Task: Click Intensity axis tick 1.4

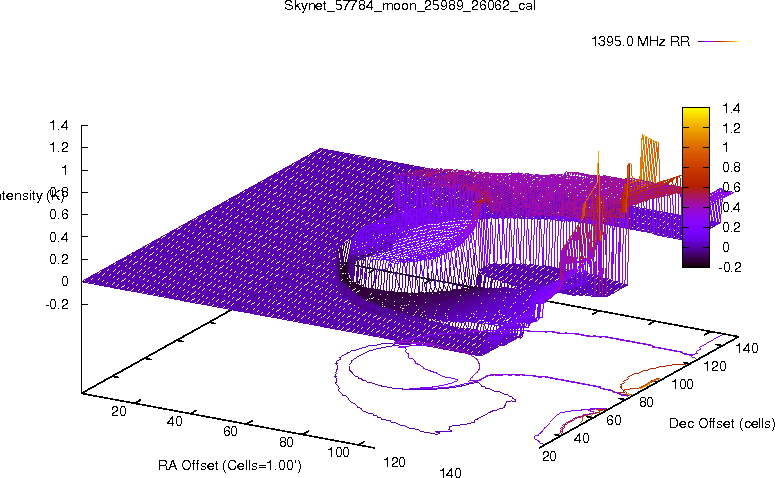Action: [59, 126]
